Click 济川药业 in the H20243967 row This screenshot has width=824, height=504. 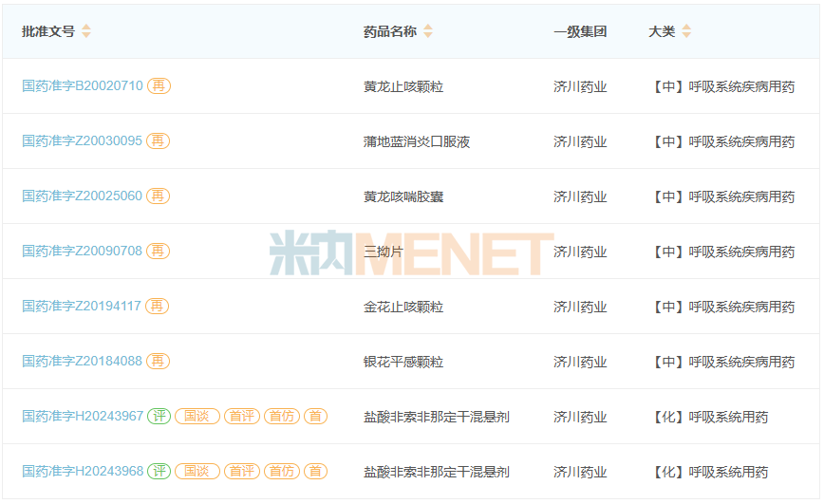point(580,418)
